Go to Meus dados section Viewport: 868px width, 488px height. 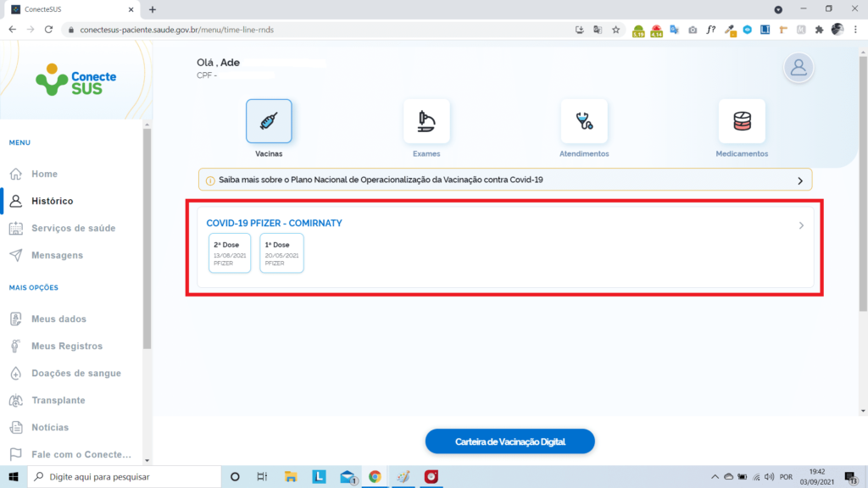[58, 319]
